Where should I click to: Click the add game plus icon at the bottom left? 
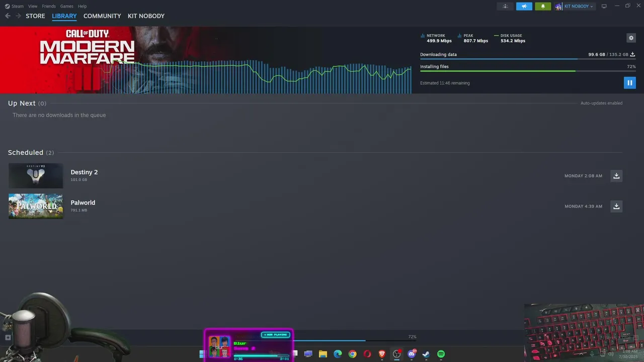point(8,337)
